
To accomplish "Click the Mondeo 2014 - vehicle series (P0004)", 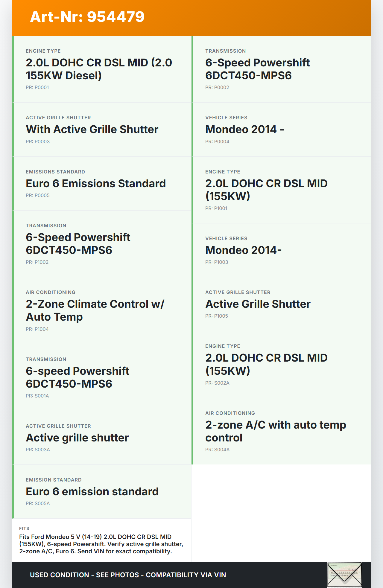I will click(x=281, y=130).
